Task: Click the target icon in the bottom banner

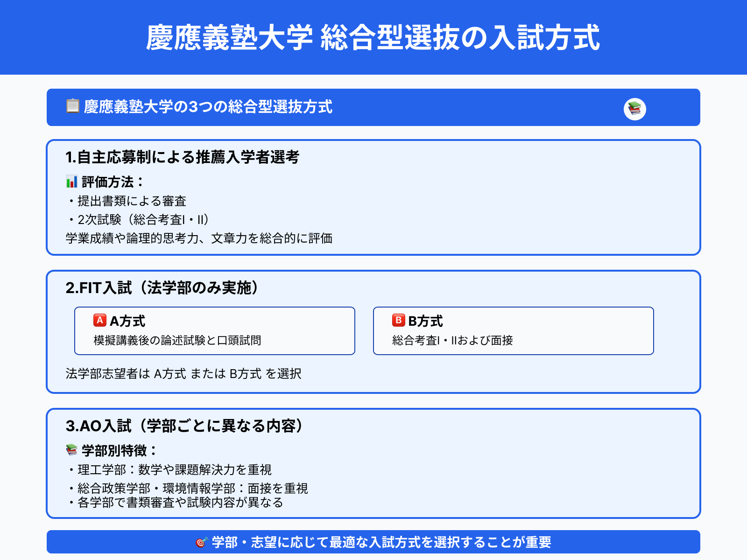Action: (x=202, y=542)
